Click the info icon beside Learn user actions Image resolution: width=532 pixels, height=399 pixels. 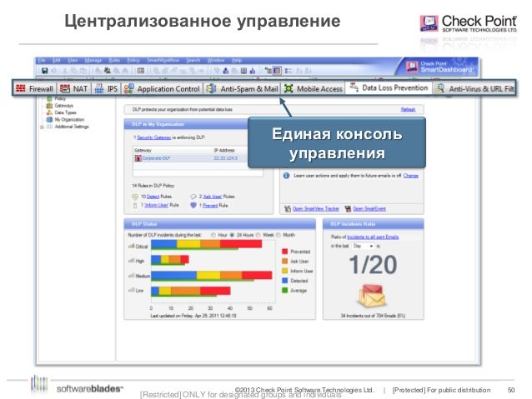[286, 176]
